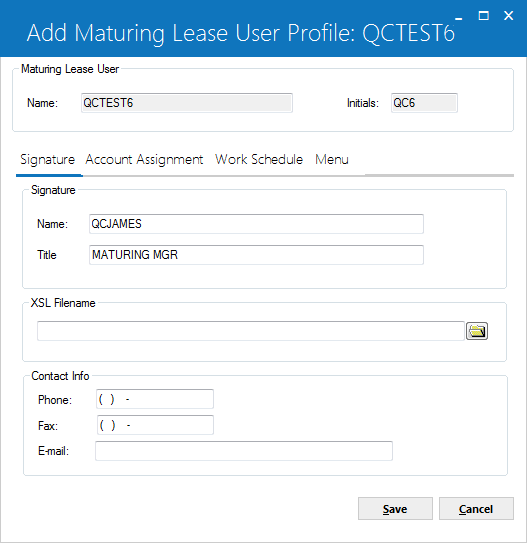Viewport: 527px width, 543px height.
Task: Maximize the user profile window
Action: click(483, 16)
